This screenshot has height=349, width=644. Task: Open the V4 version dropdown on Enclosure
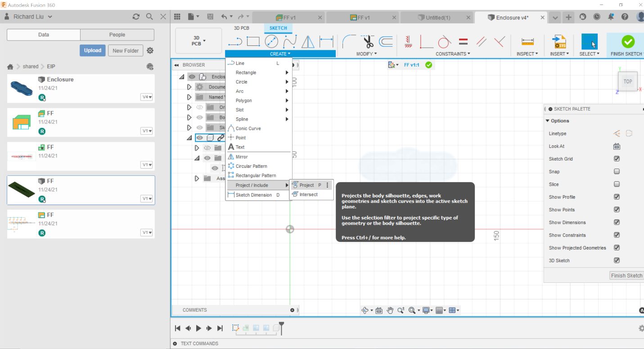click(147, 97)
